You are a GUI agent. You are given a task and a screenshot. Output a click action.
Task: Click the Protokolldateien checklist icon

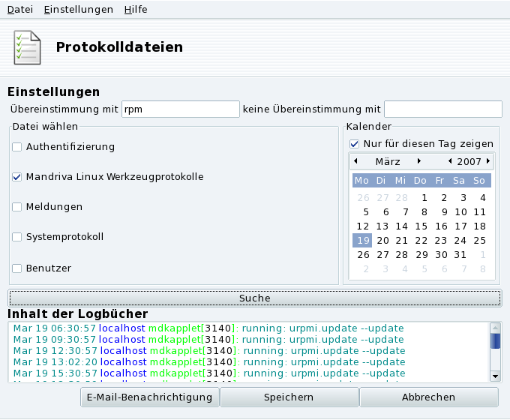pyautogui.click(x=28, y=47)
